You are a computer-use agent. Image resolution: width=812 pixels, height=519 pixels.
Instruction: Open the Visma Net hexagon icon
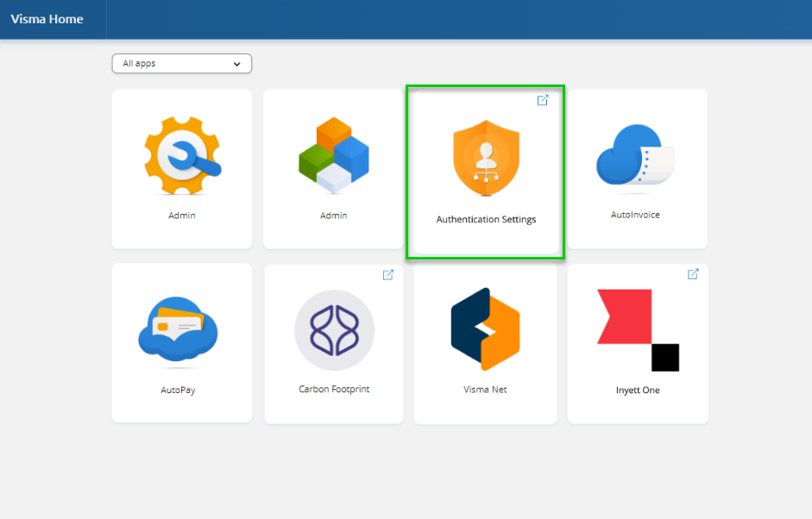(485, 329)
